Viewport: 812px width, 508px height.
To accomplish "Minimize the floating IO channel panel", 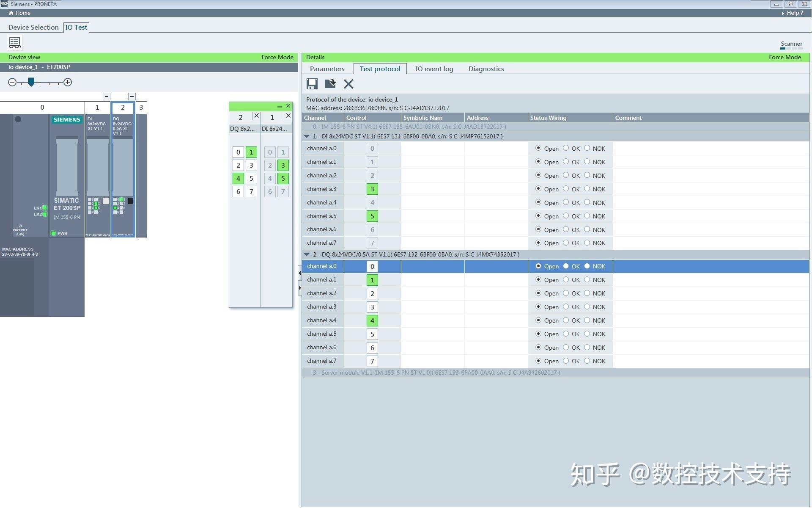I will click(279, 106).
